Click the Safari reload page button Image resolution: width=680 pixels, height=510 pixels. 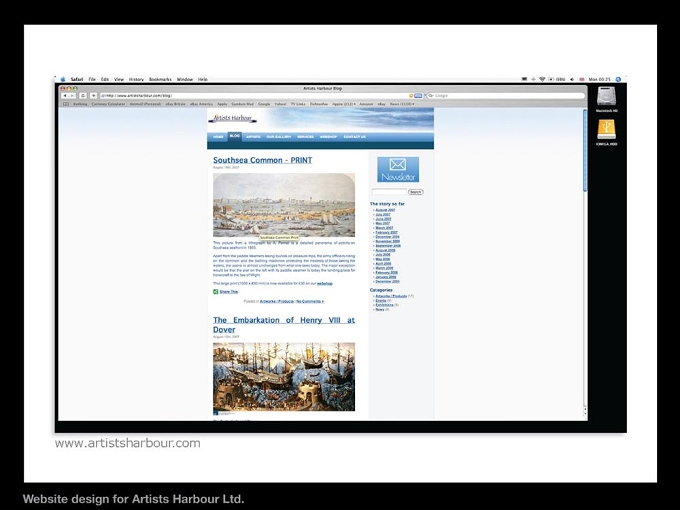tap(83, 95)
